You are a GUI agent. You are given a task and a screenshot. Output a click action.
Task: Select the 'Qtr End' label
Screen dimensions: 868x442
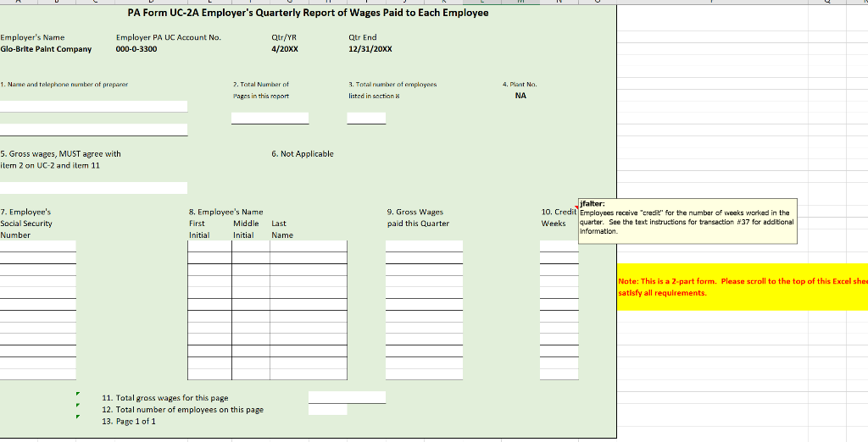[x=363, y=37]
